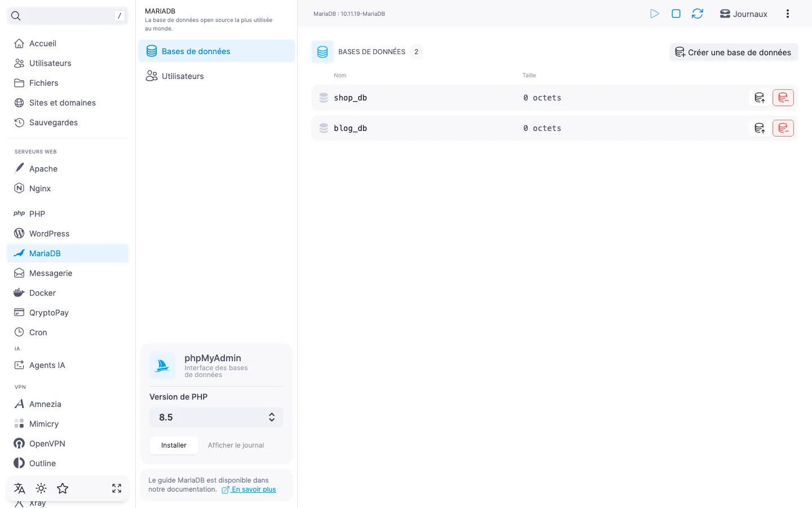This screenshot has width=812, height=508.
Task: Open the Journaux logs
Action: click(743, 14)
